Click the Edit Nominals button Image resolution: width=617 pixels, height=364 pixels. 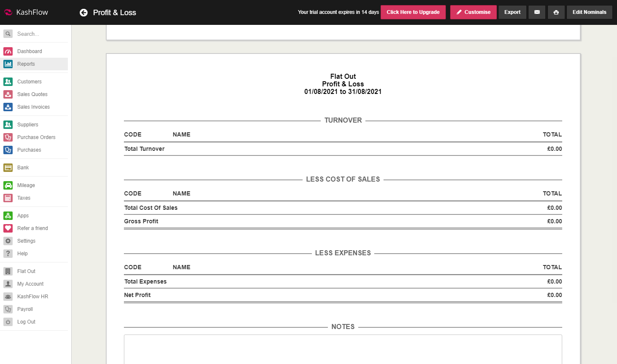[x=589, y=12]
